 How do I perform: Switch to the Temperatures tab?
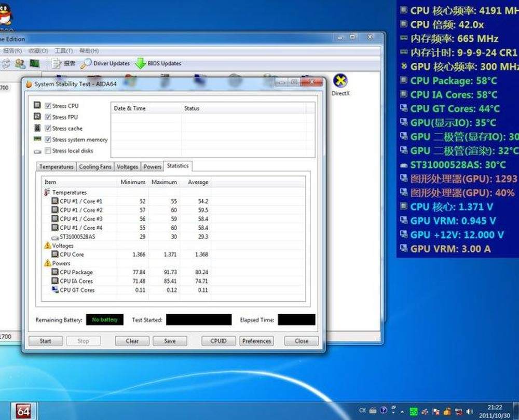[56, 166]
